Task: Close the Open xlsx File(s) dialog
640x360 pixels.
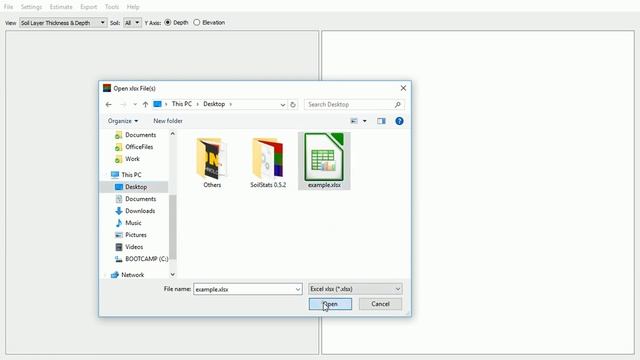Action: pyautogui.click(x=403, y=88)
